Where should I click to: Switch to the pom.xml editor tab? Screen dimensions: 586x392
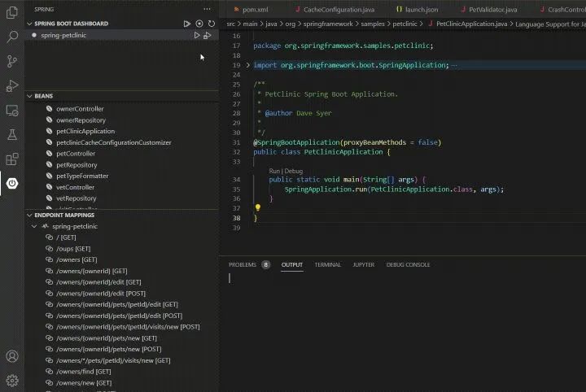click(255, 9)
